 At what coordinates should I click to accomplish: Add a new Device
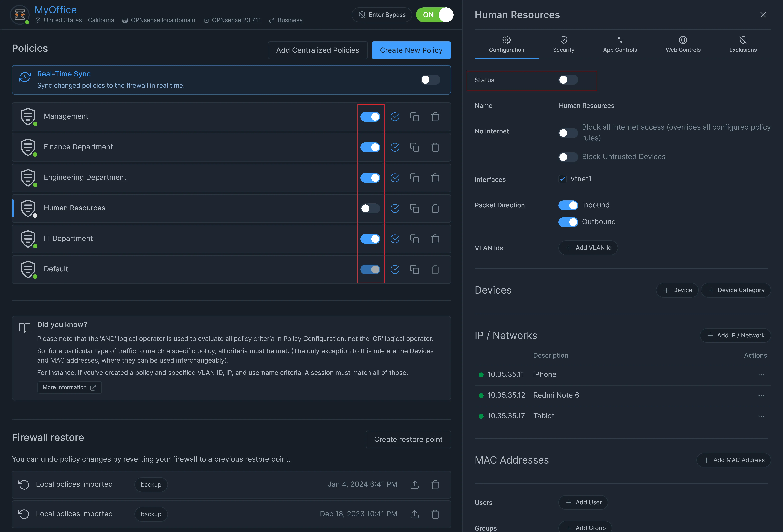[x=677, y=290]
